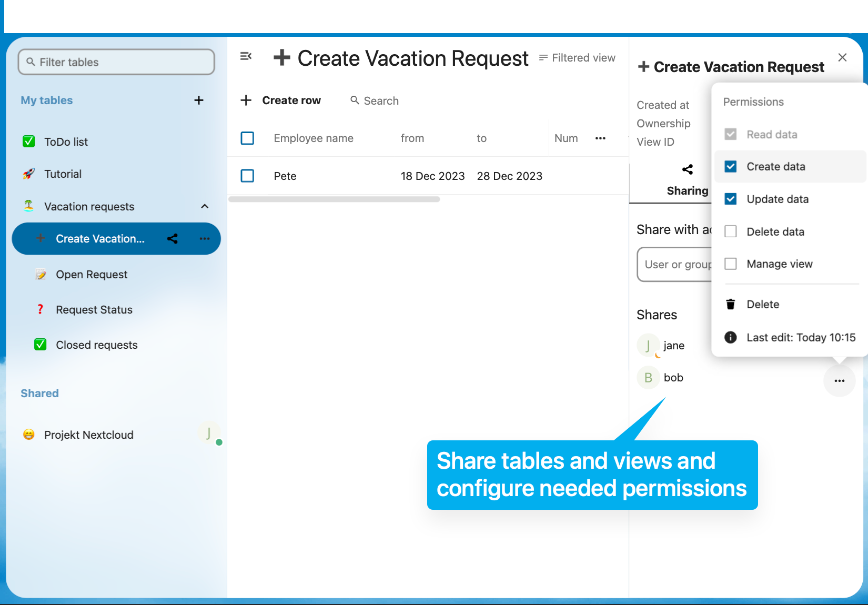
Task: Open the ToDo list table
Action: pyautogui.click(x=66, y=142)
